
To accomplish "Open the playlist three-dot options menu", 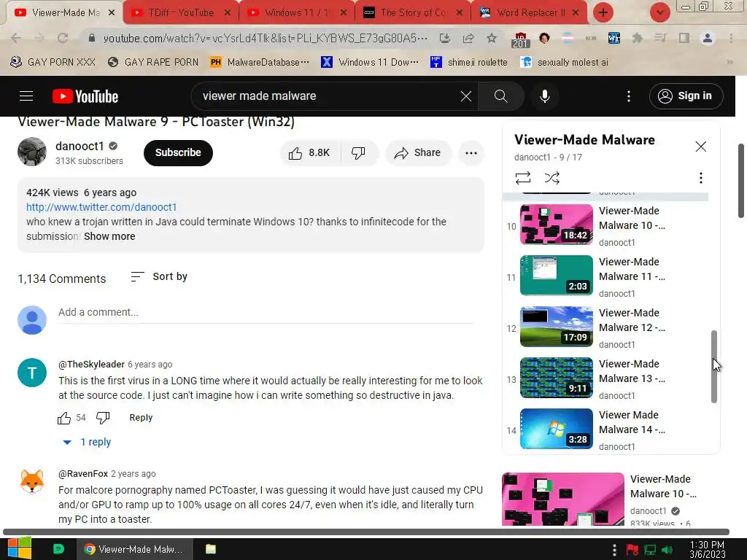I will [700, 178].
